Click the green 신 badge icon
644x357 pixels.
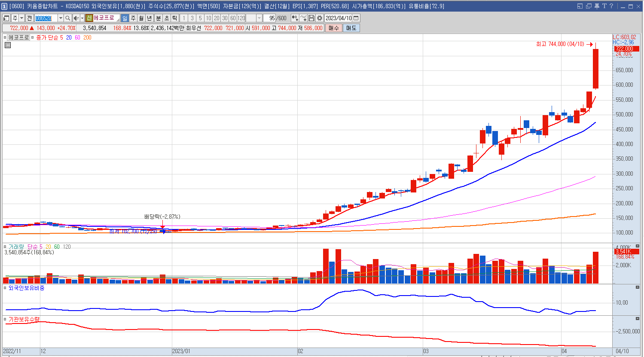[x=89, y=18]
